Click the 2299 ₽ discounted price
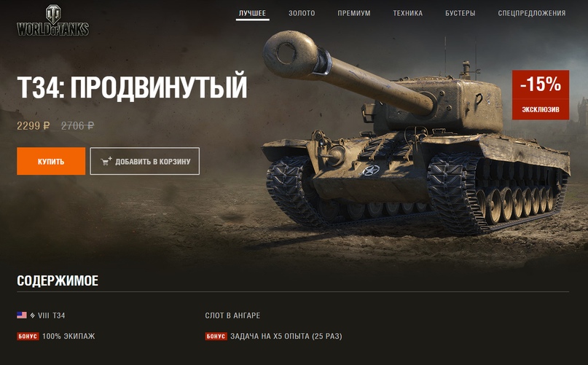This screenshot has height=365, width=588. click(x=33, y=125)
